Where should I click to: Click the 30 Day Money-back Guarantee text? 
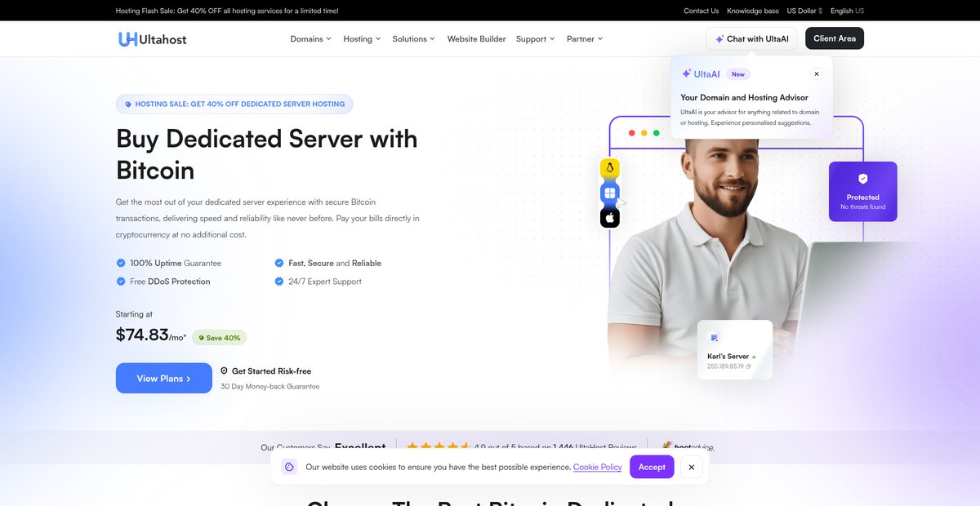[x=270, y=387]
